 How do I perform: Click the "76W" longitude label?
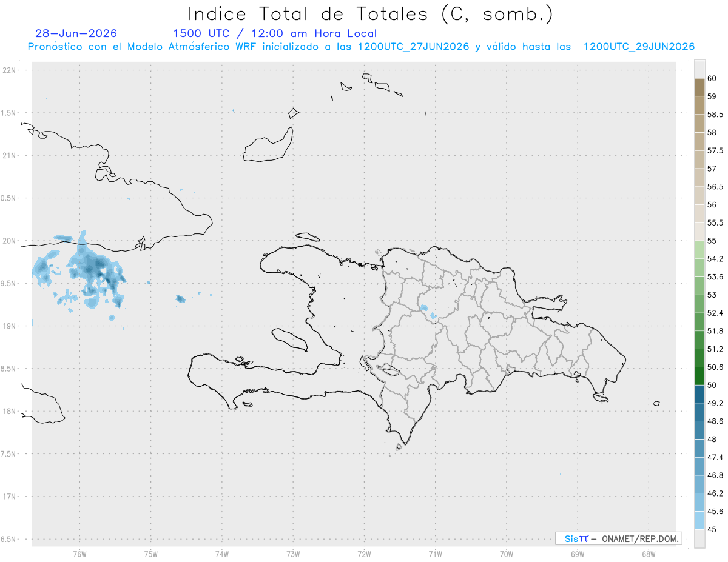(79, 554)
